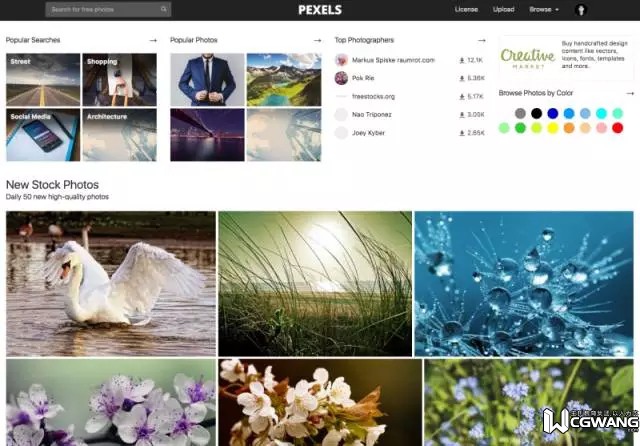
Task: Select the red color swatch
Action: pos(618,128)
